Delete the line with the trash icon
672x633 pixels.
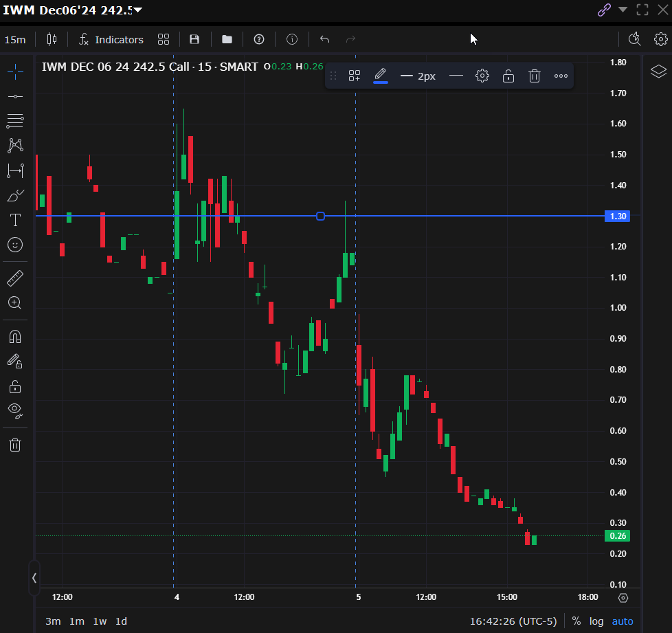(x=534, y=76)
